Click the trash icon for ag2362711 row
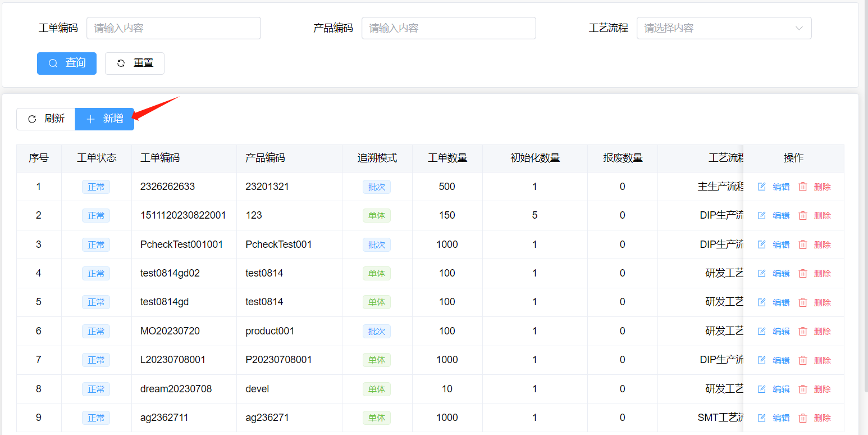The width and height of the screenshot is (868, 435). coord(803,418)
